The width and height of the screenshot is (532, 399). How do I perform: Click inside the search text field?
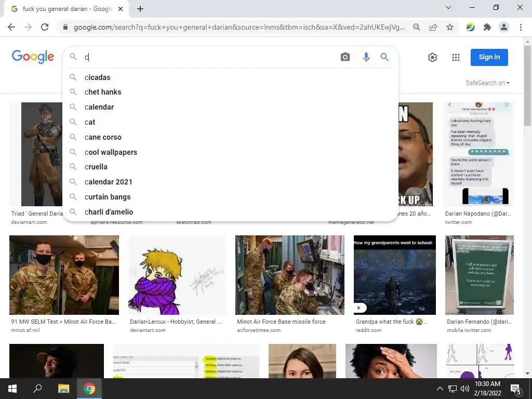click(x=209, y=57)
